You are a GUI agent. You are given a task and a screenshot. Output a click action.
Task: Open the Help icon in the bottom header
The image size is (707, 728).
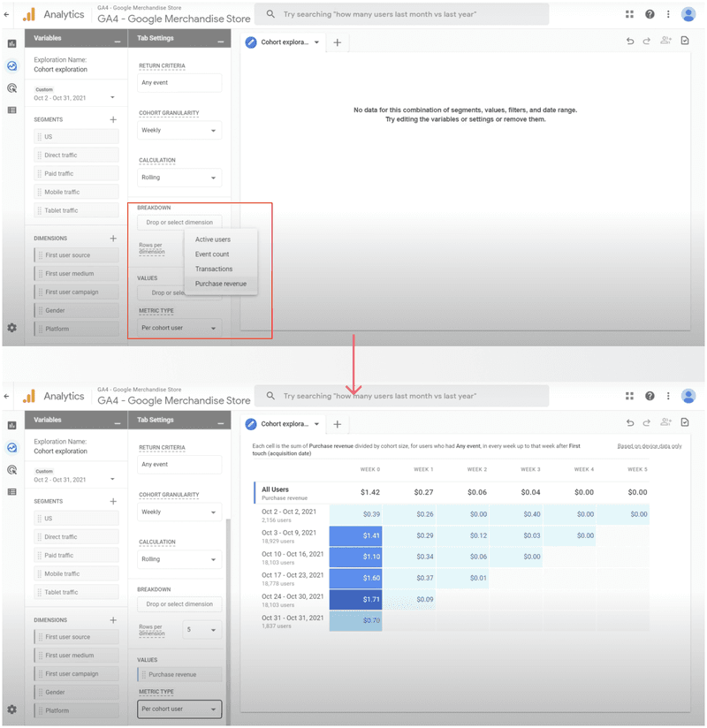[x=650, y=397]
